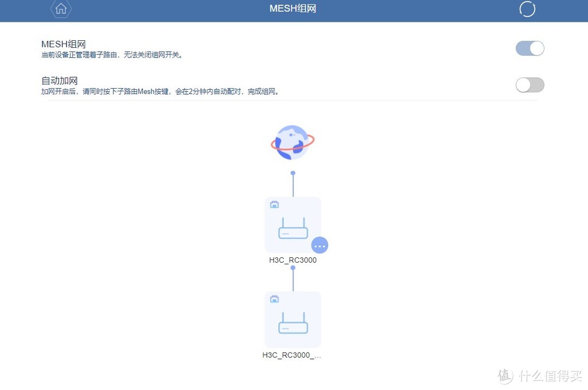The height and width of the screenshot is (390, 588).
Task: Click the internet globe icon
Action: 292,143
